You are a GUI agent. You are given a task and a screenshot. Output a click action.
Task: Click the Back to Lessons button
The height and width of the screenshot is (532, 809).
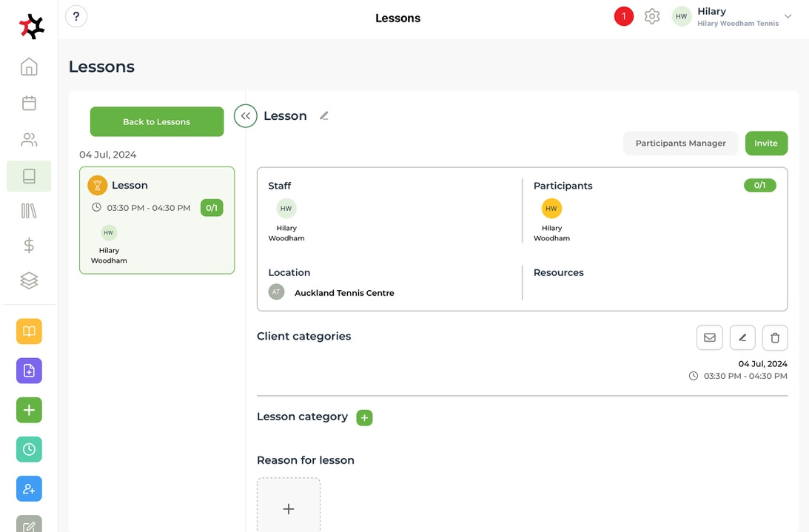pos(157,121)
